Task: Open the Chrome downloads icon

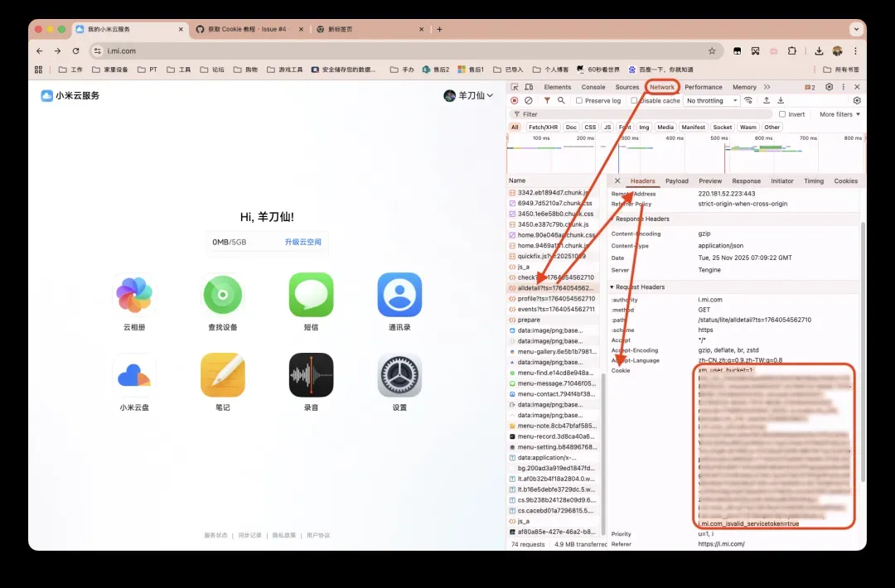Action: coord(819,51)
